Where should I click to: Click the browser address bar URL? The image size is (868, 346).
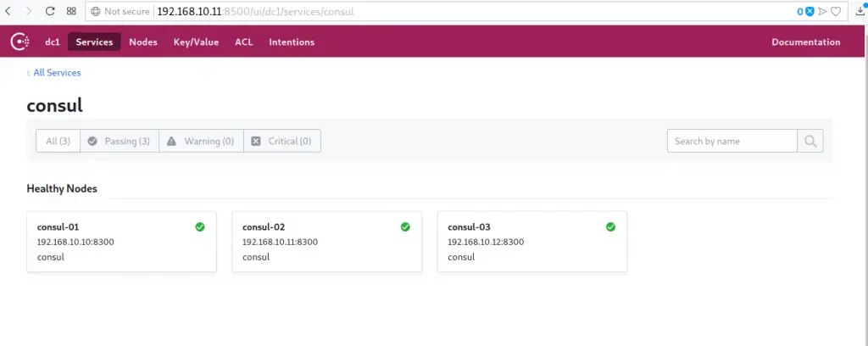[x=255, y=11]
